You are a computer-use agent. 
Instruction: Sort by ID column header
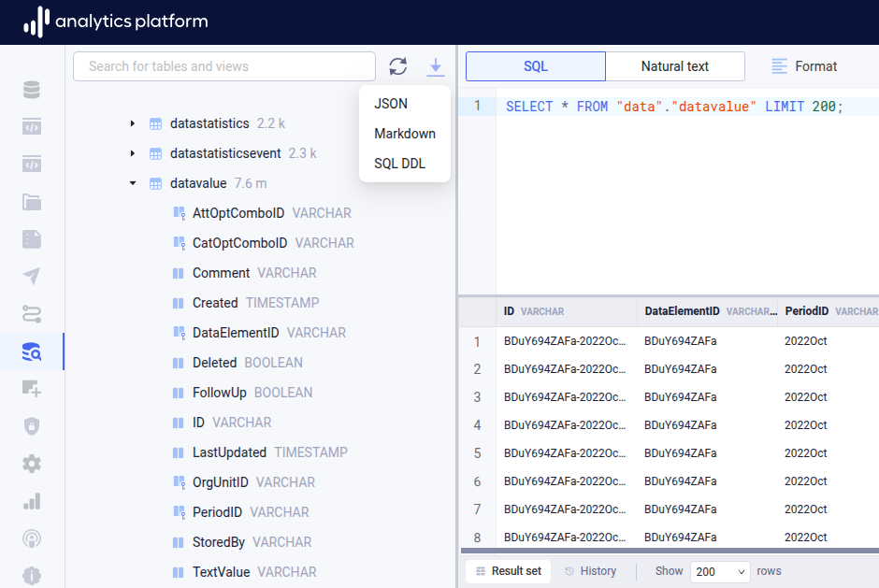pyautogui.click(x=566, y=311)
